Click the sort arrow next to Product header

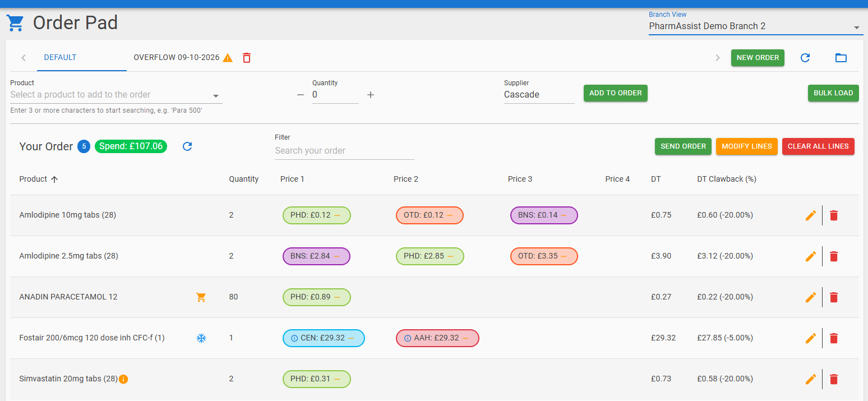coord(54,179)
